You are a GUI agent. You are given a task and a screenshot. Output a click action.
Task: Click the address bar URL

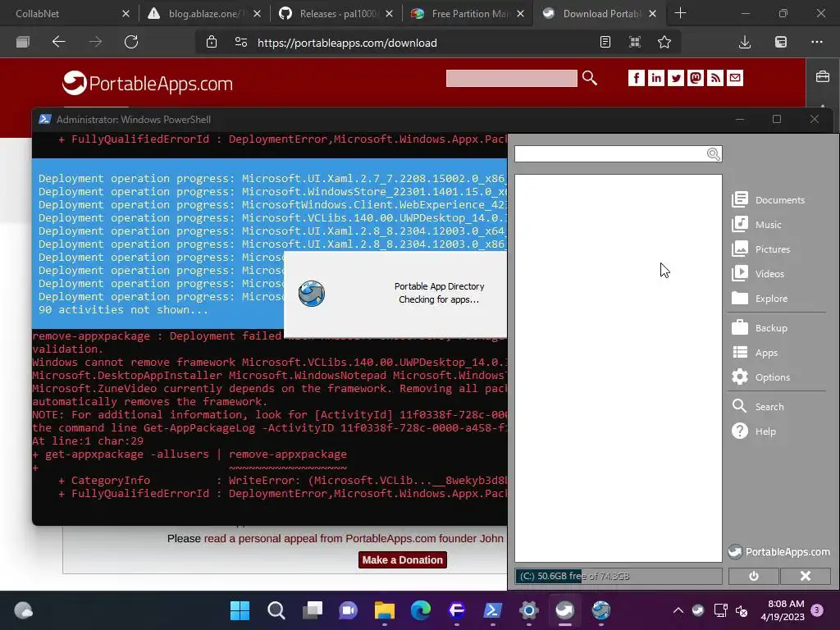(x=347, y=43)
